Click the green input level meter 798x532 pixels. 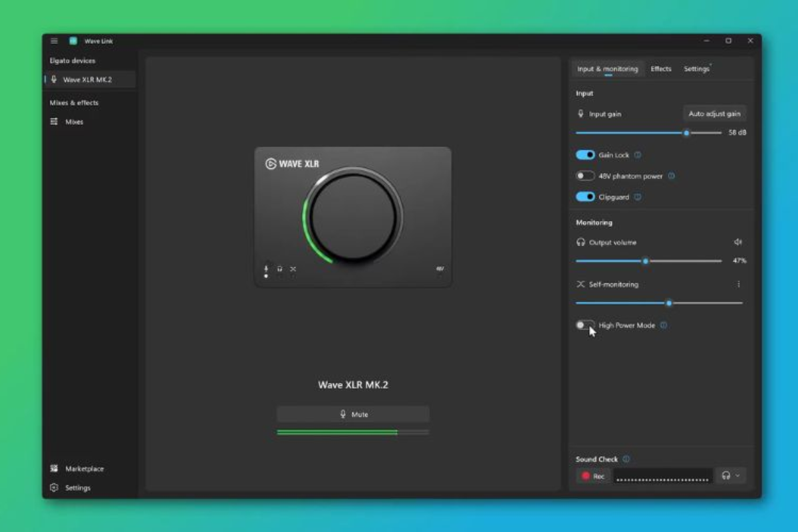(x=353, y=432)
